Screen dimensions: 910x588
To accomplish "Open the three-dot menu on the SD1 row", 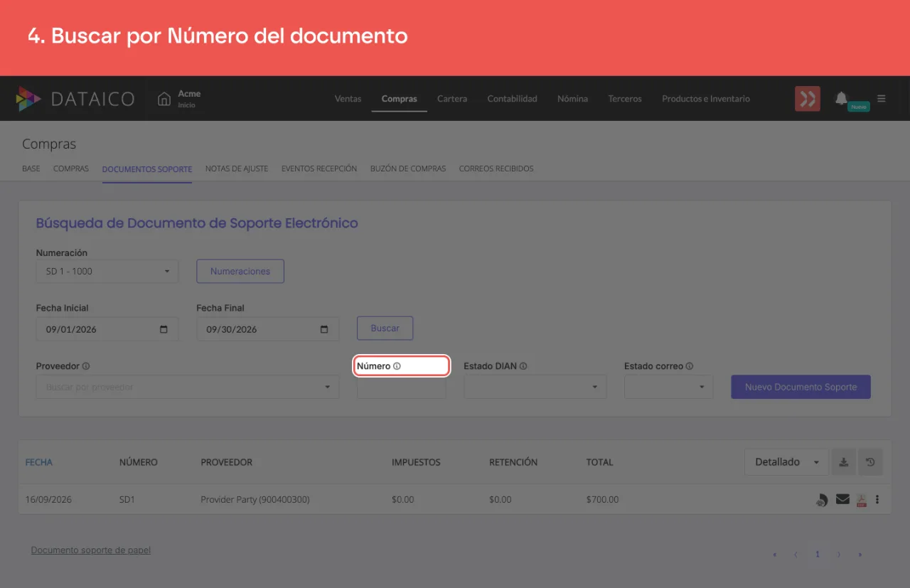I will click(x=877, y=499).
